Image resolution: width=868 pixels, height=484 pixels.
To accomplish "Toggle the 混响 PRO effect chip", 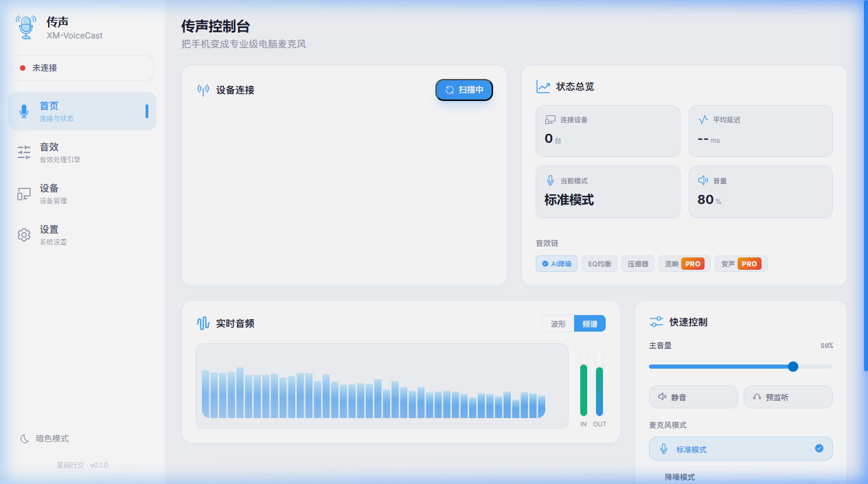I will click(x=684, y=264).
